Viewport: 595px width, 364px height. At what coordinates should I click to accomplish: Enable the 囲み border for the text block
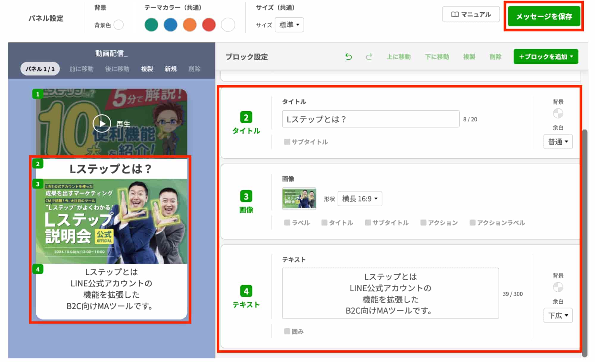coord(286,331)
